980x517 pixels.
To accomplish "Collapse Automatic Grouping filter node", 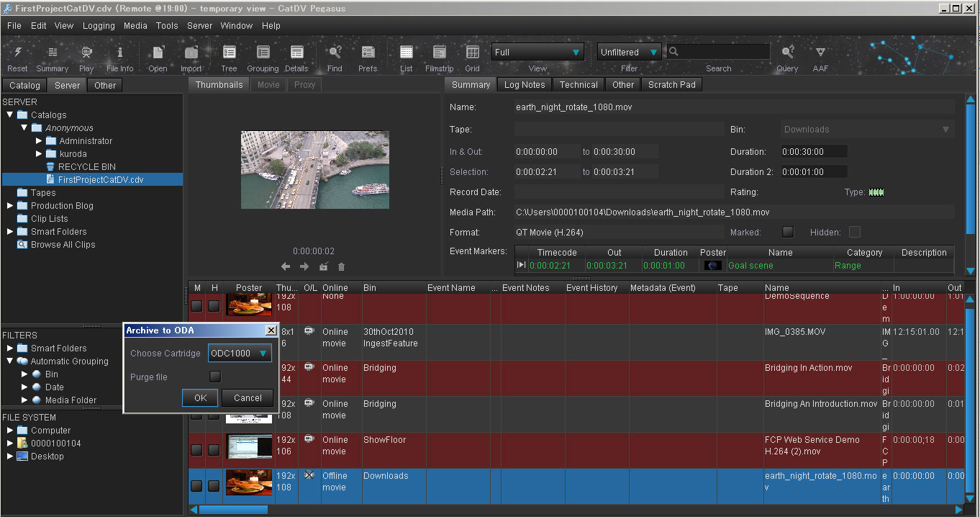I will point(10,361).
